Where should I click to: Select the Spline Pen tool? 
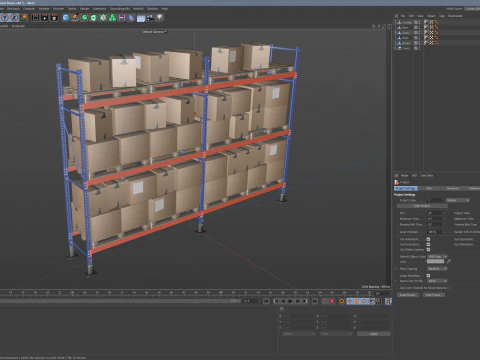[75, 17]
